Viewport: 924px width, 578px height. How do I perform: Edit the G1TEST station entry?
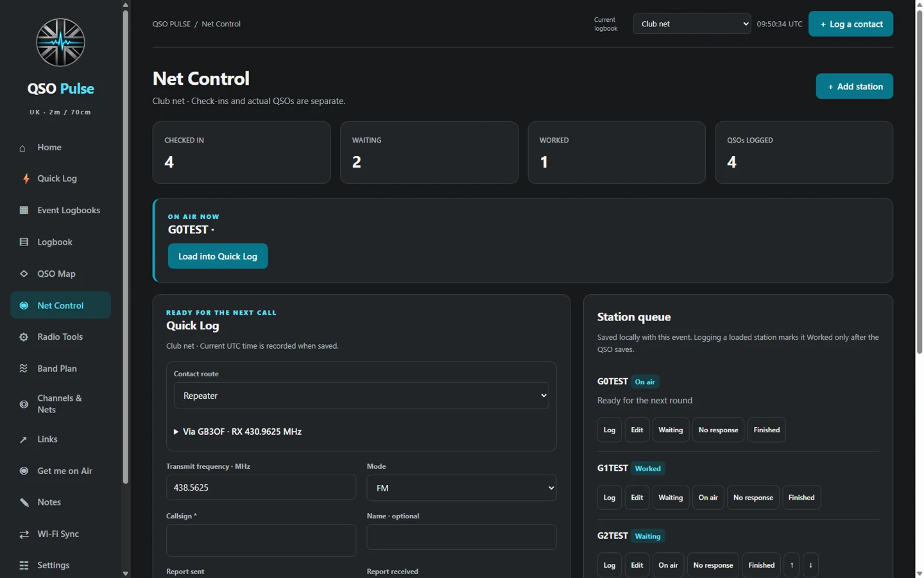(x=637, y=498)
